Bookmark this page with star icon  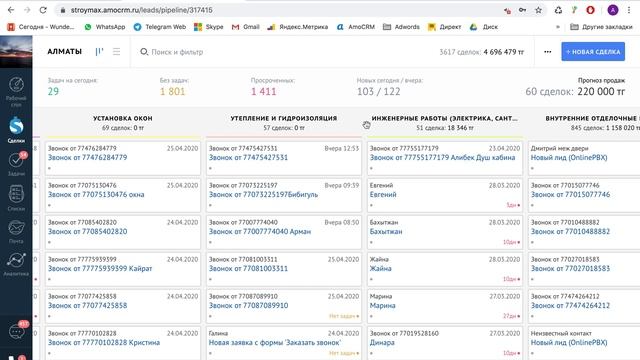point(538,10)
